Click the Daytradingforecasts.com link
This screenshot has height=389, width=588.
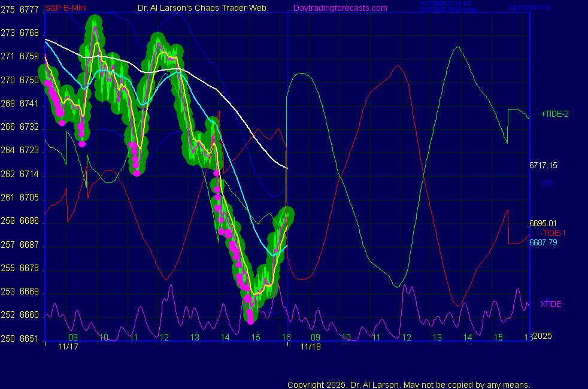[340, 8]
